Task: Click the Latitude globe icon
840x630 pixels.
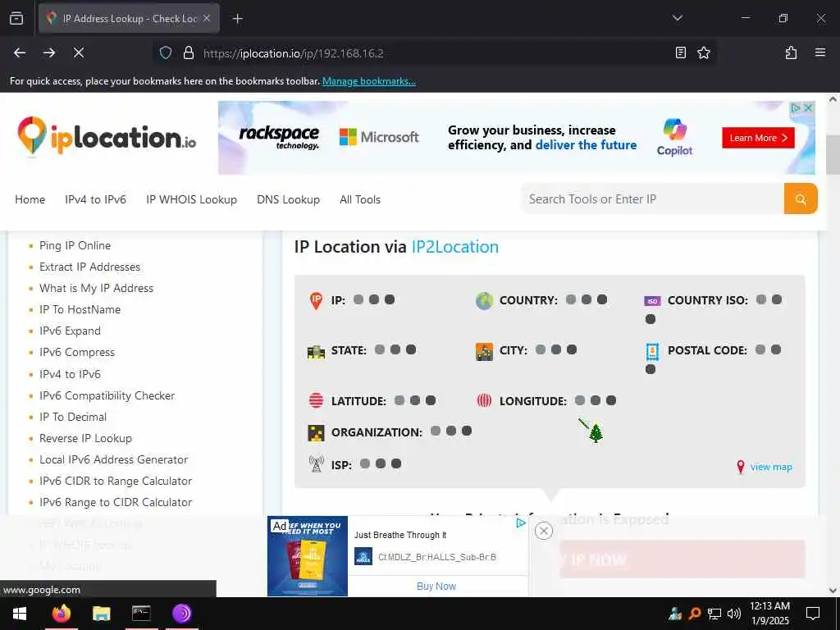Action: tap(316, 400)
